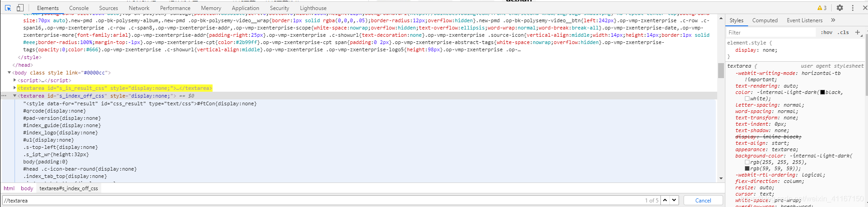Viewport: 868px width, 207px height.
Task: Open the warnings count indicator
Action: 822,8
